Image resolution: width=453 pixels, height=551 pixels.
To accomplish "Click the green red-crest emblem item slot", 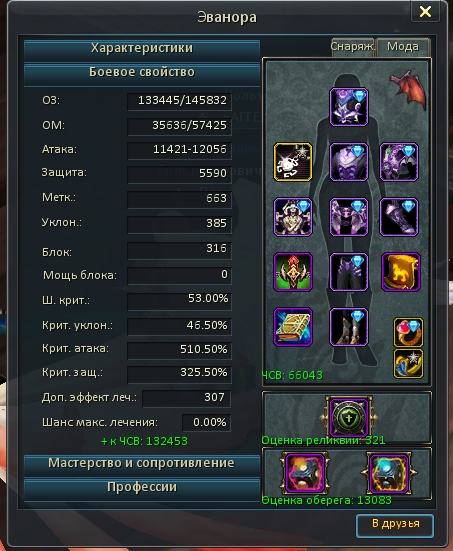I will [x=293, y=272].
